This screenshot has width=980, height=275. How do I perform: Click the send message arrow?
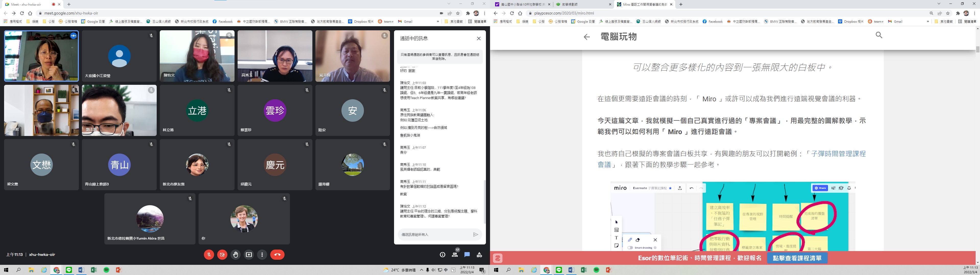point(475,234)
